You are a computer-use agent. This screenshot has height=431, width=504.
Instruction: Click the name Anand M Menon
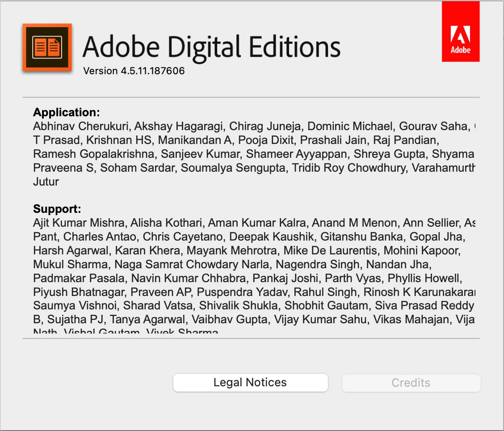click(x=354, y=223)
